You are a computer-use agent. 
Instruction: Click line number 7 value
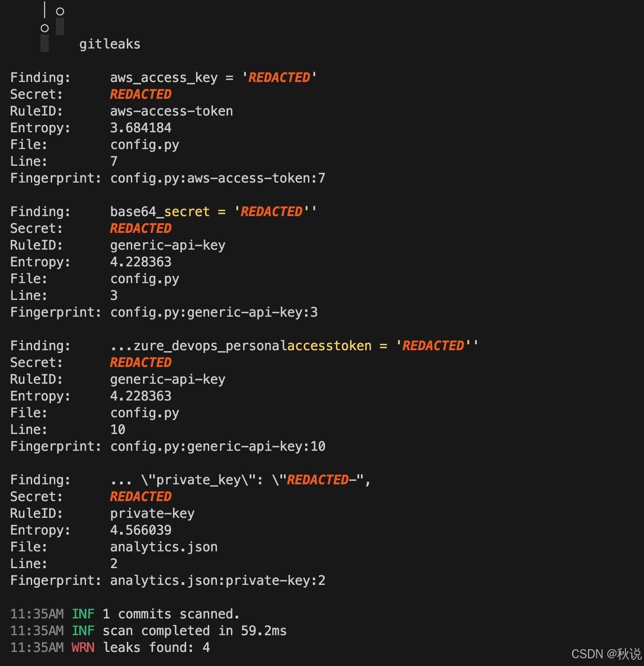point(114,161)
